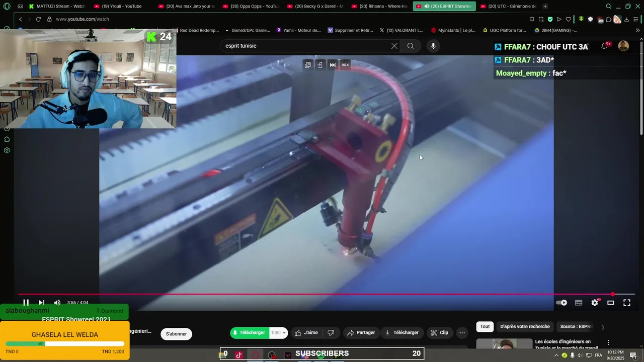Pause the YouTube video
This screenshot has height=362, width=644.
coord(26,303)
